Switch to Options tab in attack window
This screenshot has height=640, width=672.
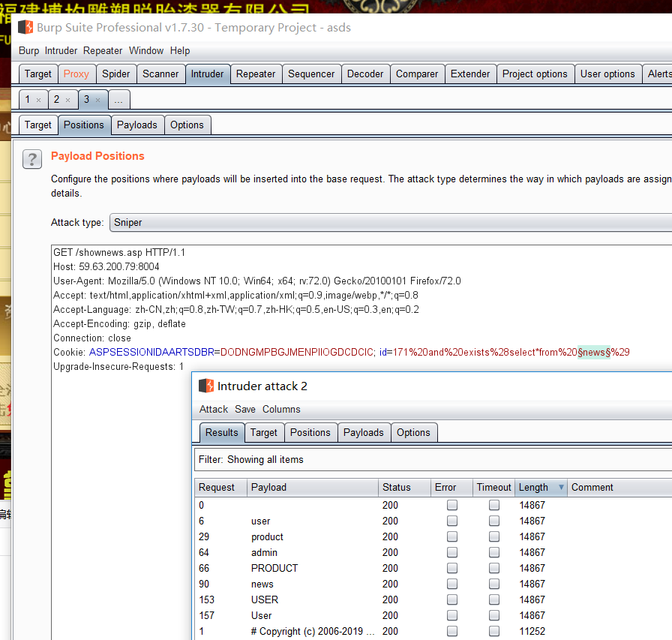413,432
